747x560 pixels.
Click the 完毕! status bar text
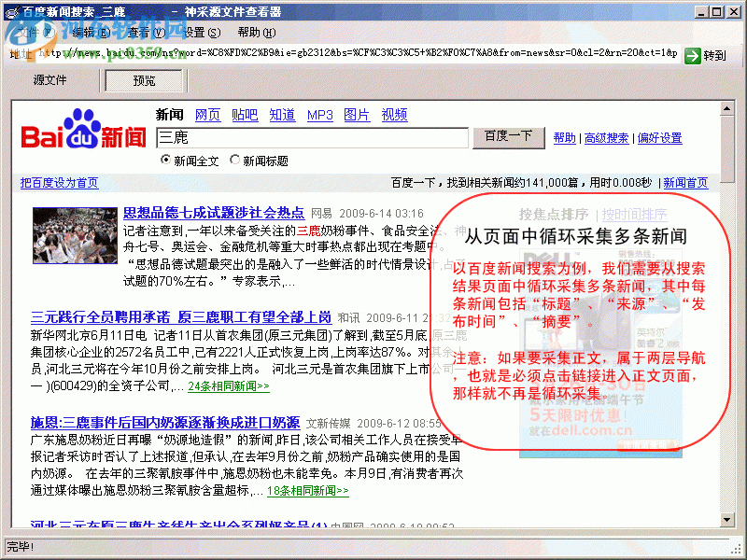click(x=20, y=547)
